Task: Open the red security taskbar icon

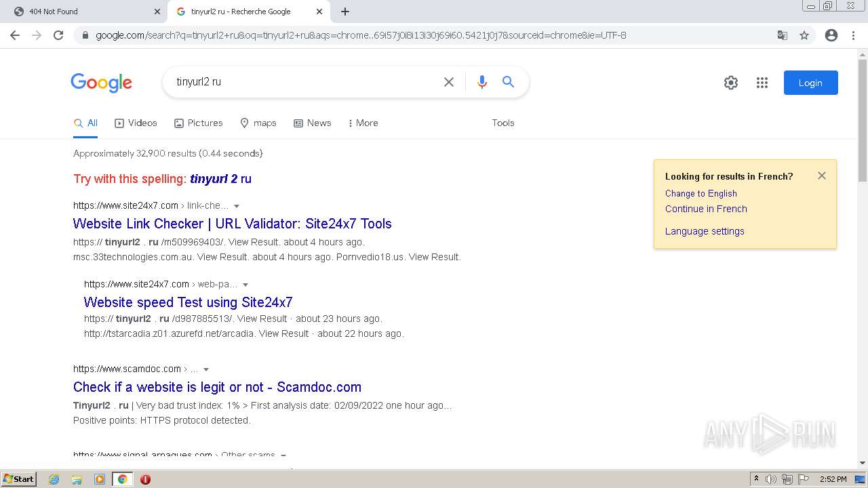Action: pyautogui.click(x=145, y=479)
